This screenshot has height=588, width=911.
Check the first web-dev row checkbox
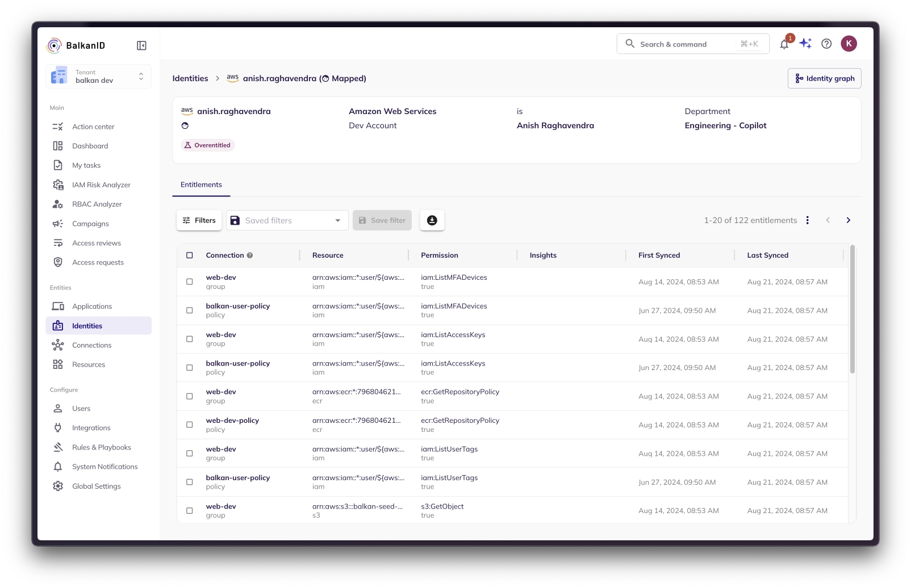click(190, 282)
